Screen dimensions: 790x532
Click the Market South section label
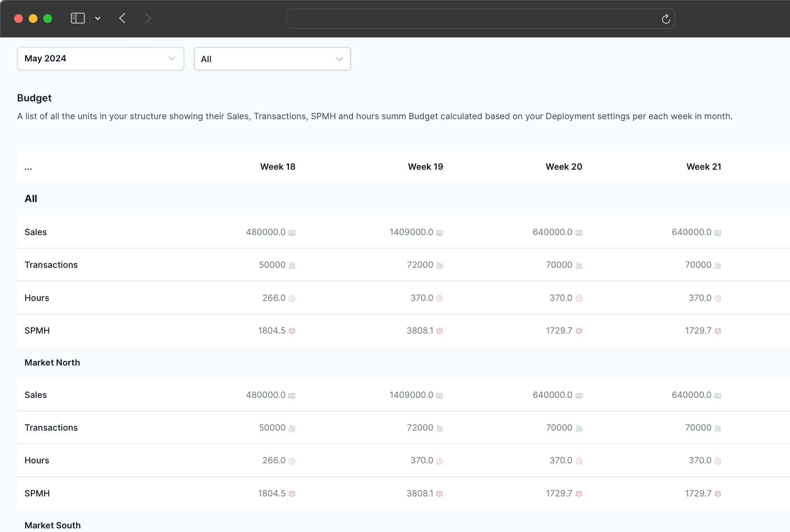[53, 525]
